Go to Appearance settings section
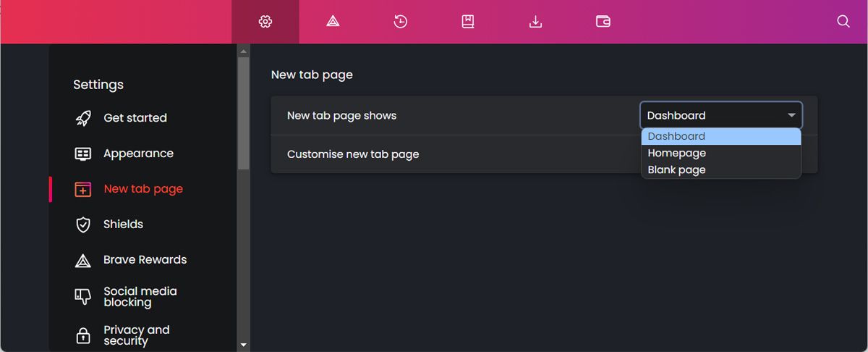 pos(138,154)
